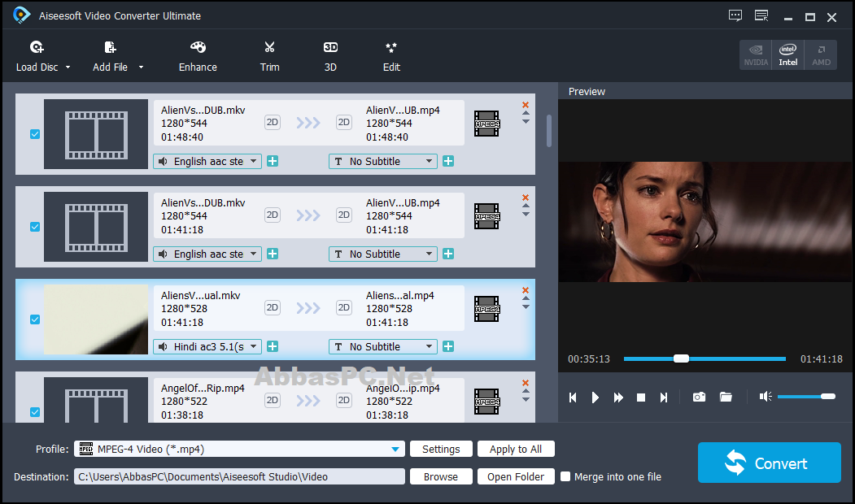Open subtitle dropdown for AliensV...ual.mkv
855x504 pixels.
click(x=383, y=346)
